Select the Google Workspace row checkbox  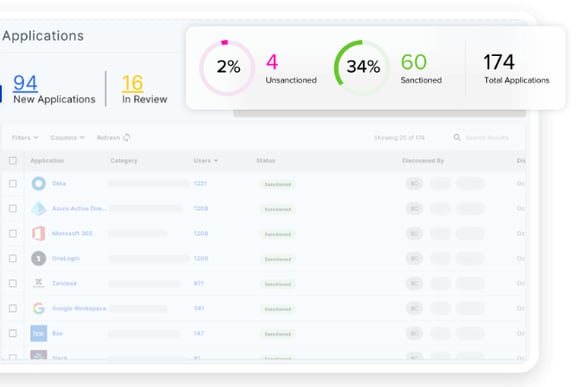click(13, 308)
